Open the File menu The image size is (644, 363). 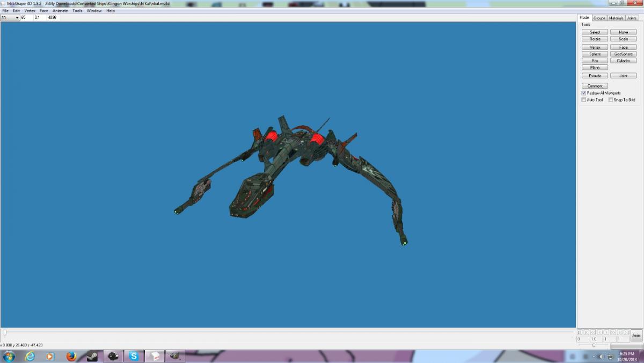[5, 11]
